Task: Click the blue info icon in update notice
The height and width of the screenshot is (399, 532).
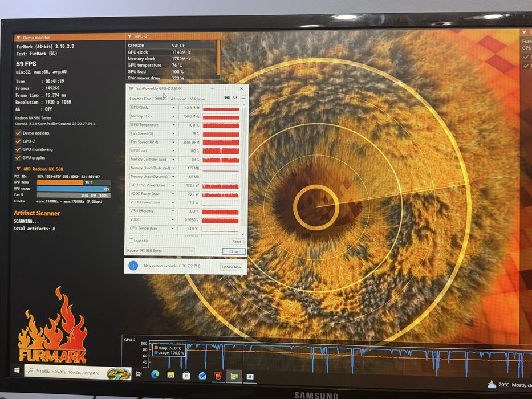Action: [x=133, y=266]
